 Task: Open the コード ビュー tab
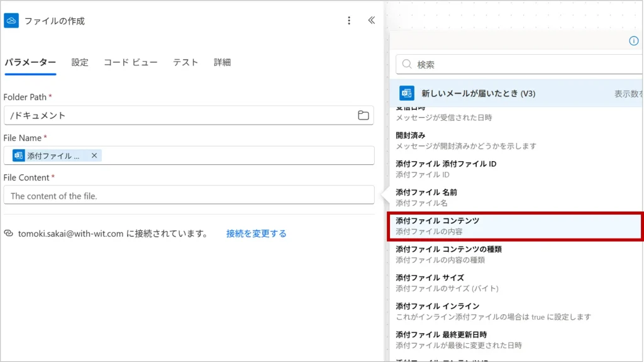(x=130, y=62)
